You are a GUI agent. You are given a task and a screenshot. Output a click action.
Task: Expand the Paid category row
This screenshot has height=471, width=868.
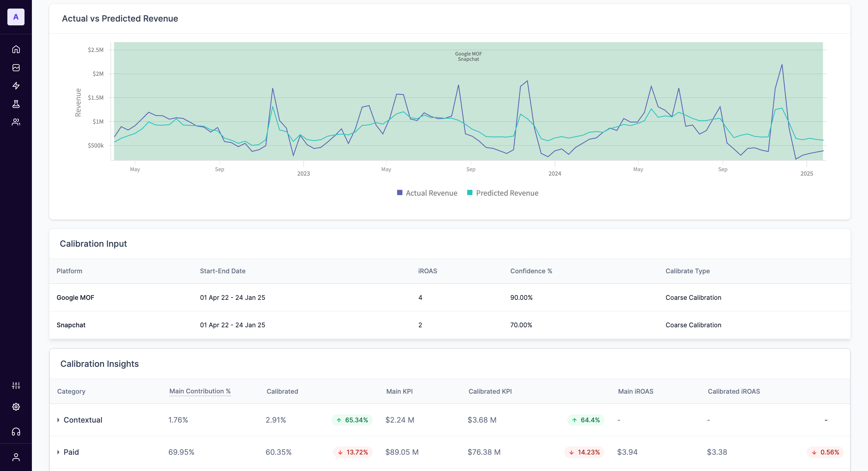pos(58,452)
